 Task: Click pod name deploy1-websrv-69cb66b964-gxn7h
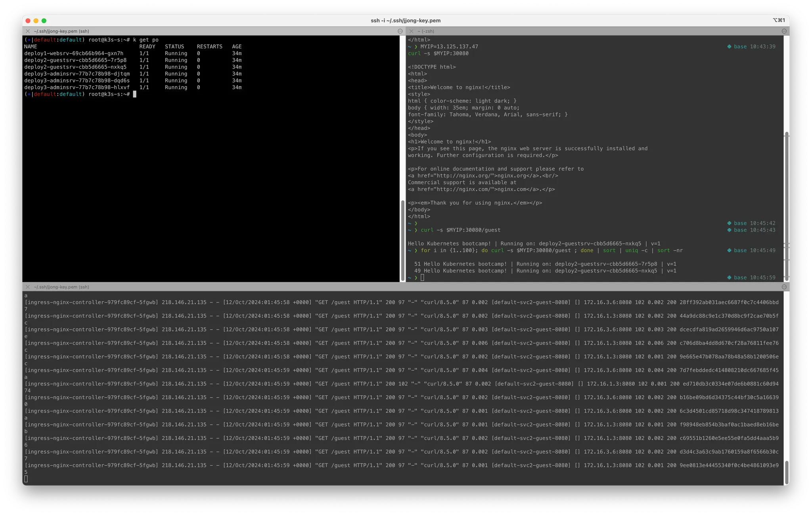point(74,53)
